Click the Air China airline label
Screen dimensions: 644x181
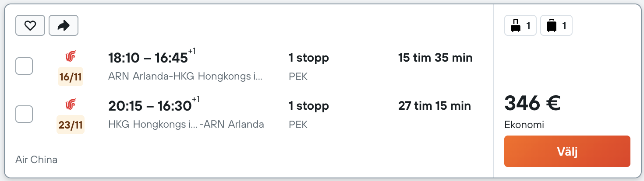36,160
